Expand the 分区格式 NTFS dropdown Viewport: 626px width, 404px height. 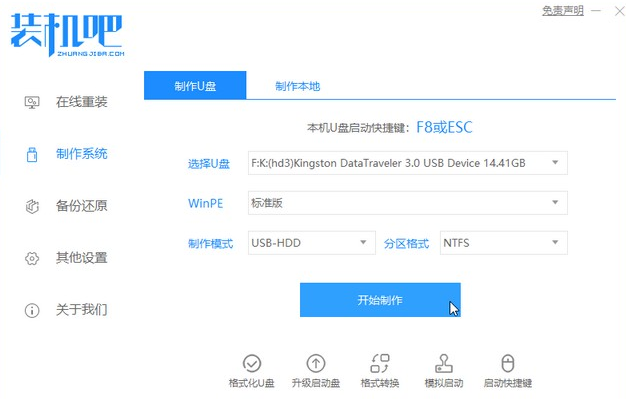point(503,243)
